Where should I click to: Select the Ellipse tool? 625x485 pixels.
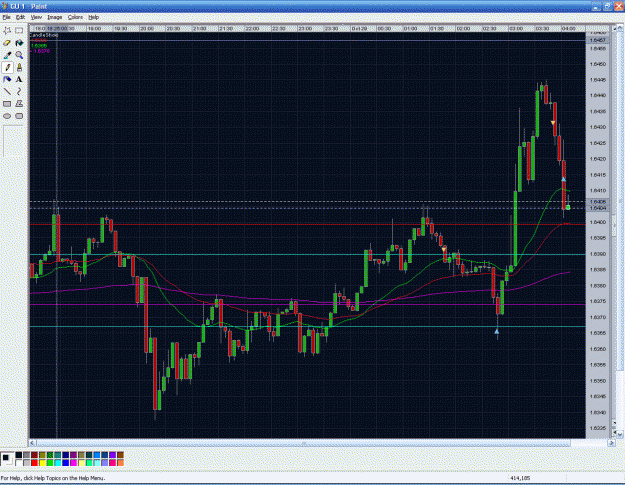click(7, 116)
